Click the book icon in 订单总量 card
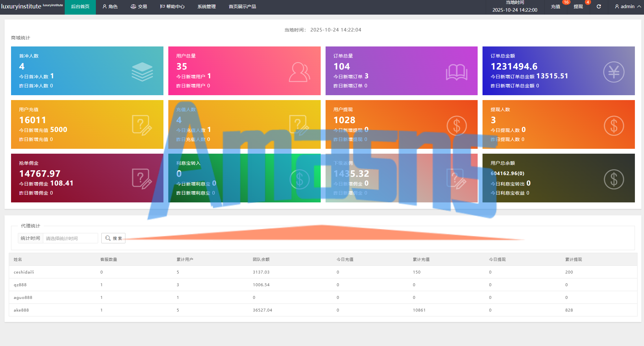The image size is (644, 346). (457, 72)
